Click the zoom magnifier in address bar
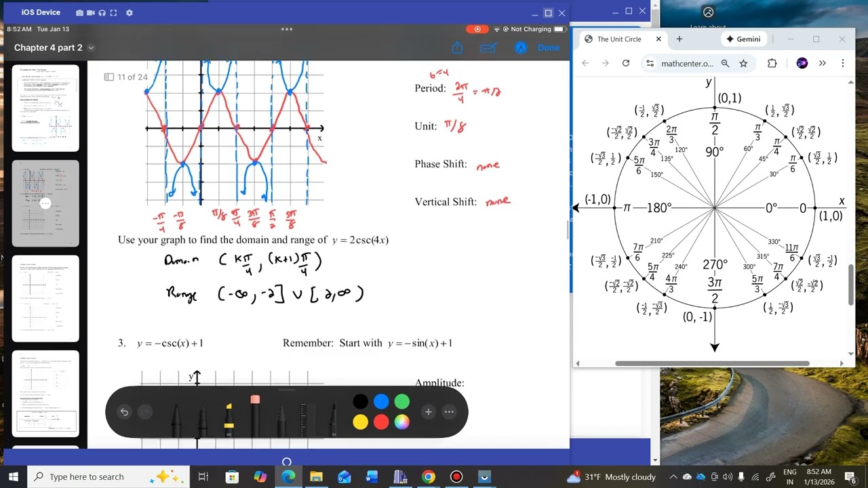Viewport: 868px width, 488px height. [x=725, y=63]
